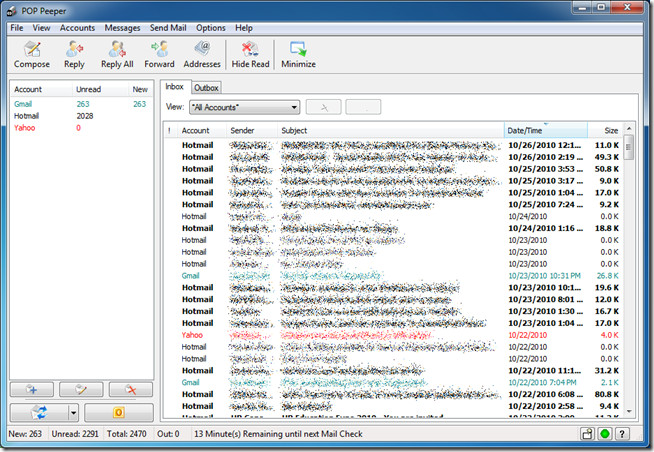Image resolution: width=654 pixels, height=452 pixels.
Task: Expand the check mail options dropdown arrow
Action: pos(73,413)
